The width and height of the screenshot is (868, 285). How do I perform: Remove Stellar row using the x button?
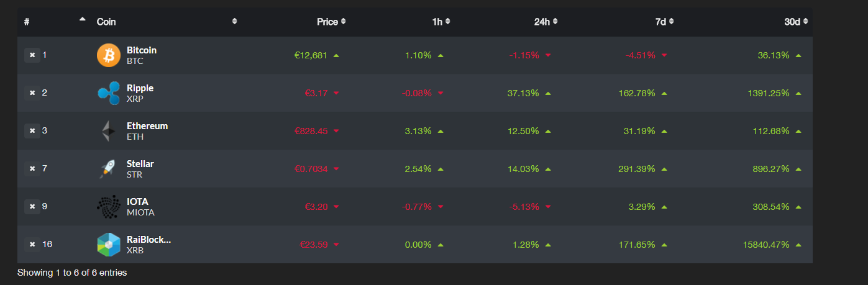click(32, 169)
